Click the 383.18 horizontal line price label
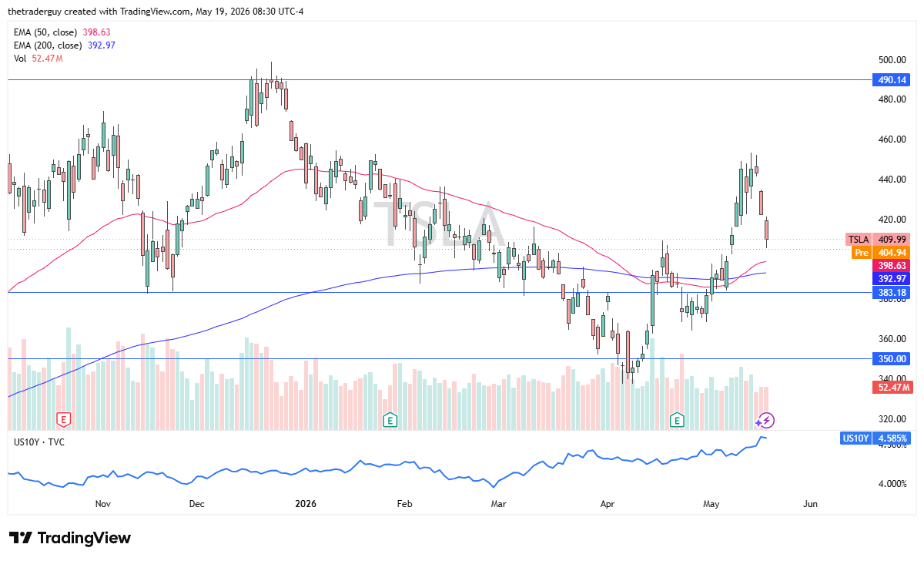Image resolution: width=924 pixels, height=561 pixels. pos(892,292)
